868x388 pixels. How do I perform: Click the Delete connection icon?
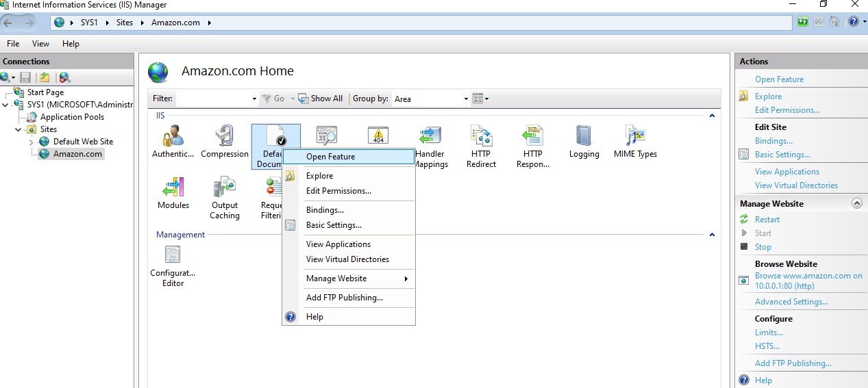pos(64,77)
